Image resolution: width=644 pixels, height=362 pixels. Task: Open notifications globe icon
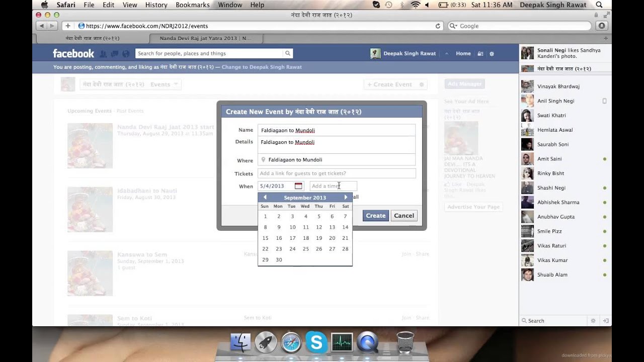click(x=126, y=54)
